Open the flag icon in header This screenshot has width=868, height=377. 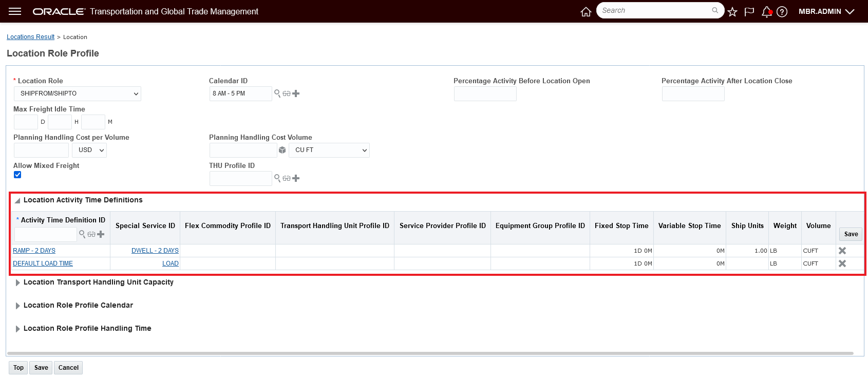pos(749,12)
